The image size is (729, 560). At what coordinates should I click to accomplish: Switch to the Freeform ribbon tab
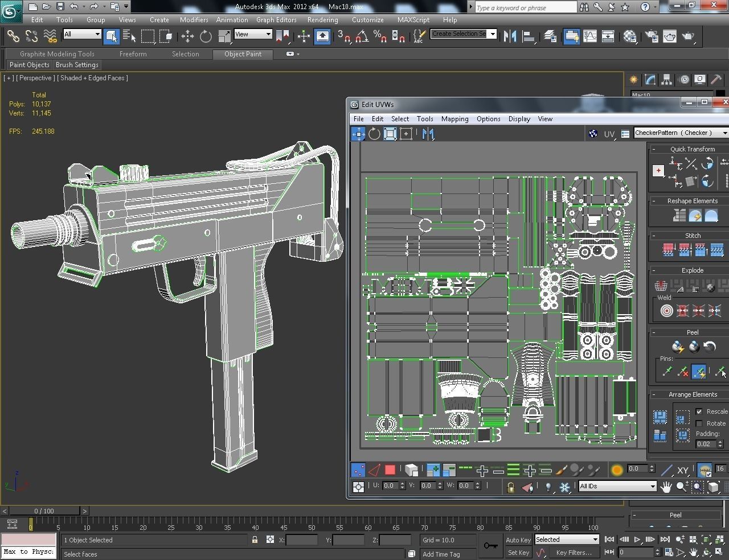133,54
